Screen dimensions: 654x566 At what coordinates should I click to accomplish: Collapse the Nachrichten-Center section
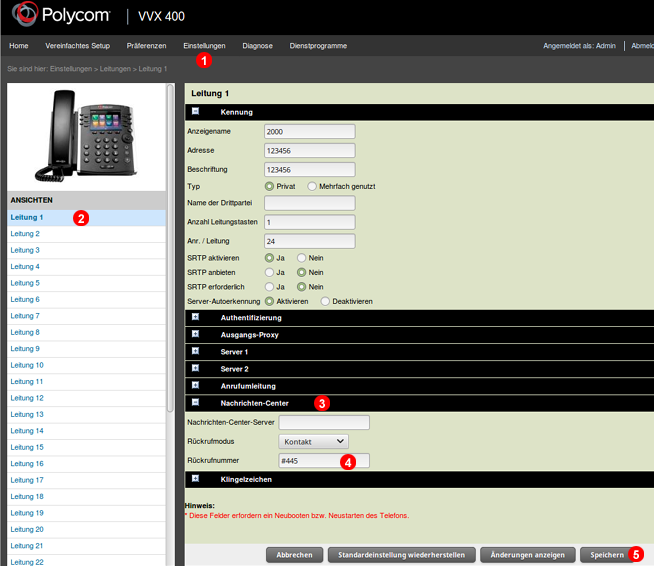(x=195, y=402)
